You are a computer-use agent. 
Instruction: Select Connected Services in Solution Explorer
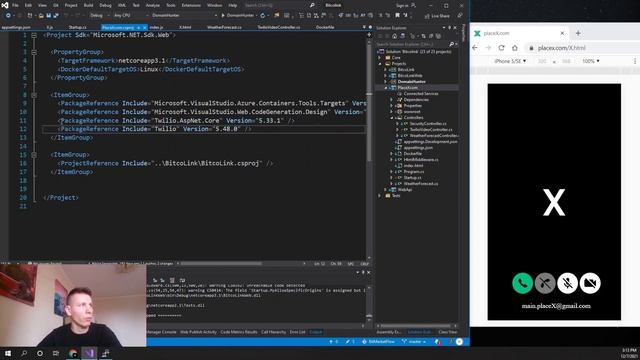tap(421, 93)
